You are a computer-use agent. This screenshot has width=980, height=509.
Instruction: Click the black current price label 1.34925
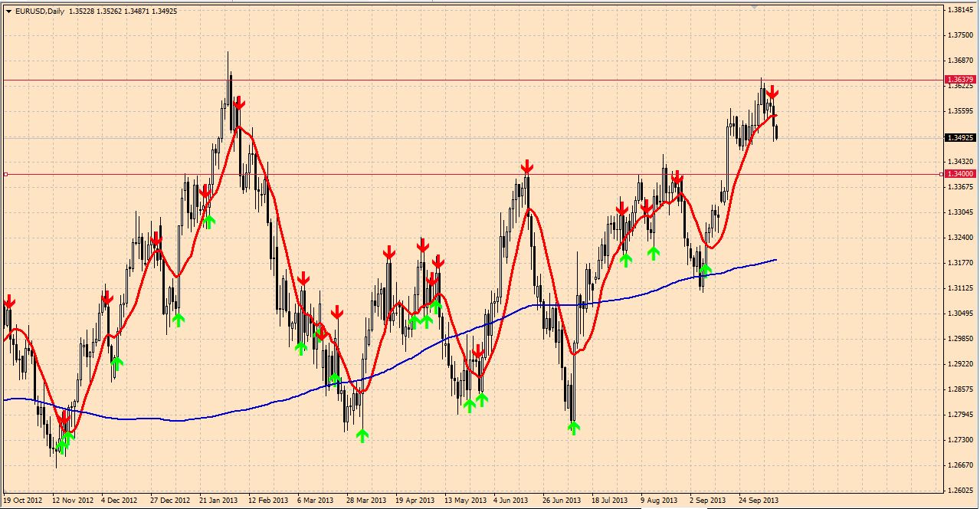(960, 138)
